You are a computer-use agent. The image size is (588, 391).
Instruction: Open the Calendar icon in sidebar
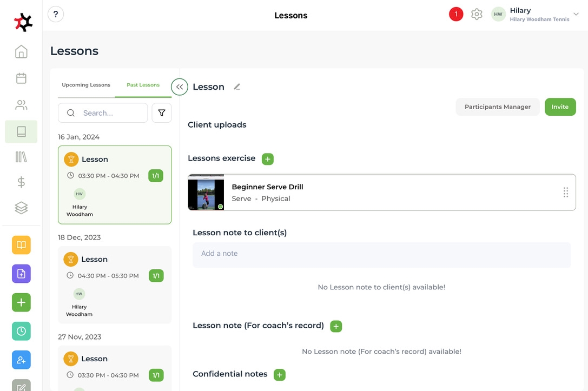pyautogui.click(x=21, y=78)
